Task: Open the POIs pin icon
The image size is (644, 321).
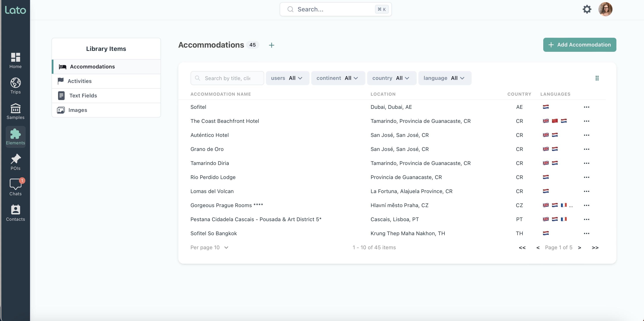Action: point(16,162)
